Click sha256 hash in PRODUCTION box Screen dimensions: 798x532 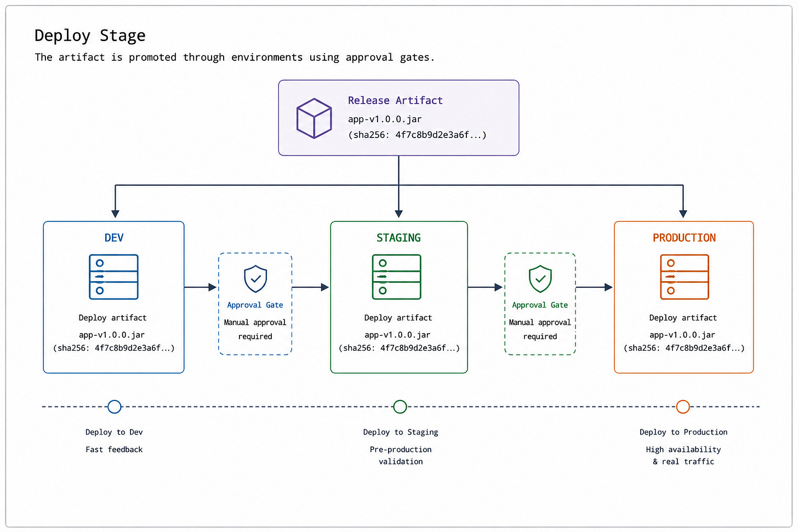(x=684, y=348)
